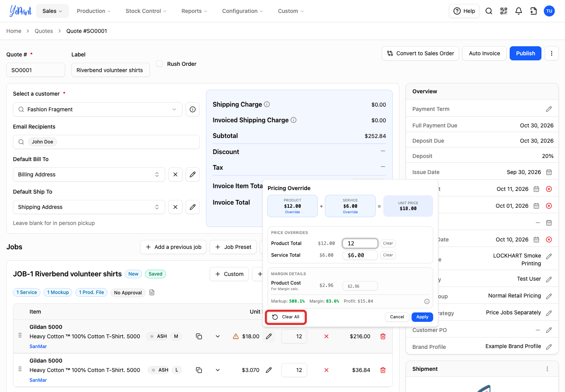565x392 pixels.
Task: Open the QR code scanner icon
Action: tap(504, 11)
